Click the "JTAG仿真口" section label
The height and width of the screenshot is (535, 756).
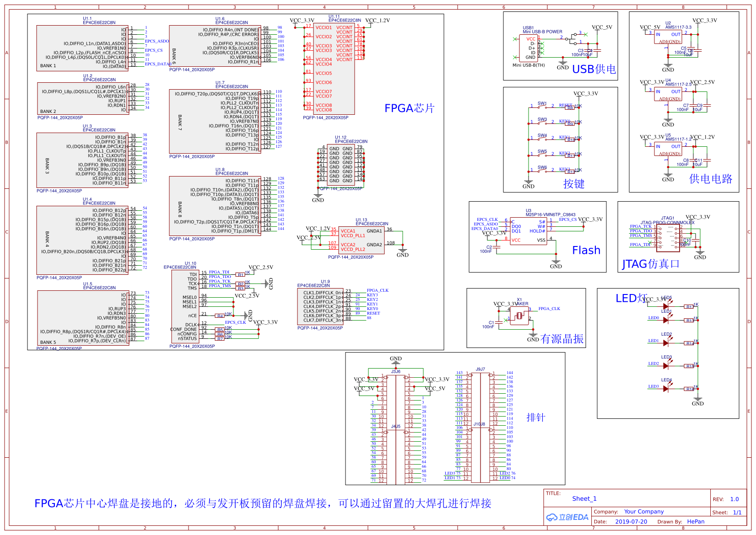coord(650,264)
